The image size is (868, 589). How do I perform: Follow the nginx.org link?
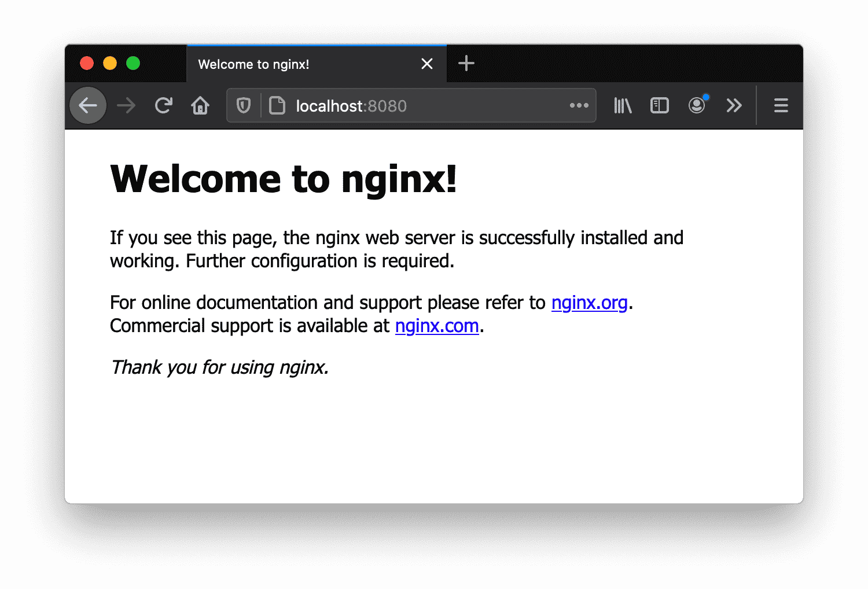coord(589,303)
